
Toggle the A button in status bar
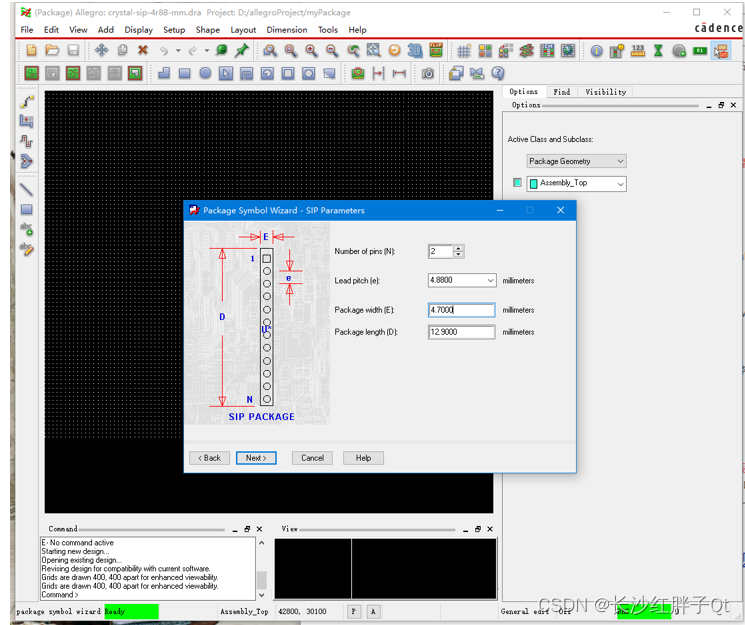[x=373, y=611]
